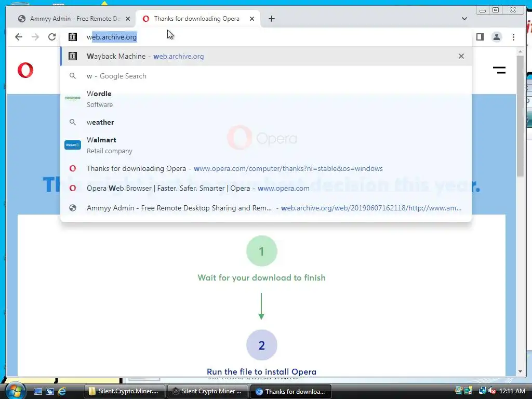The height and width of the screenshot is (399, 532).
Task: Click the 12:11 AM clock
Action: 512,391
